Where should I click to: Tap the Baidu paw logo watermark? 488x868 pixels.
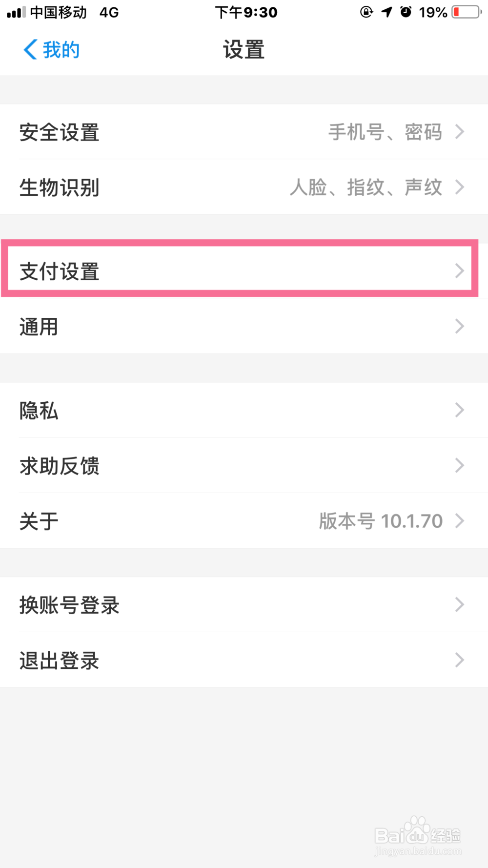pyautogui.click(x=417, y=830)
